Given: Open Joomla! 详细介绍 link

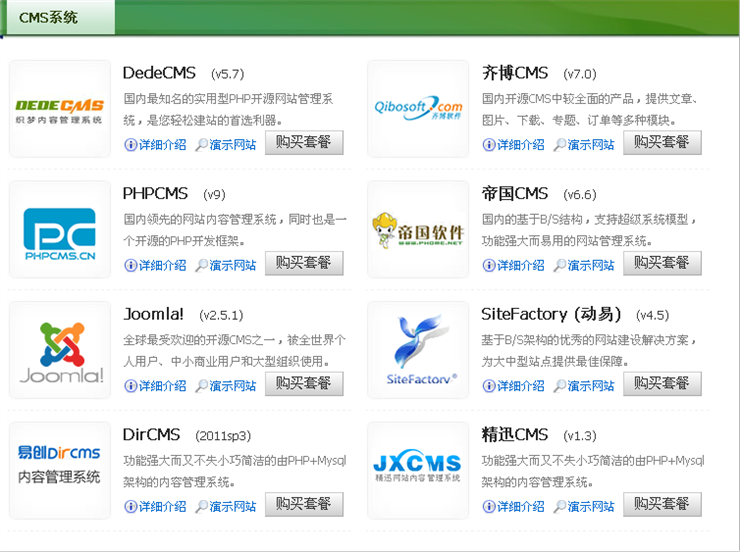Looking at the screenshot, I should [162, 386].
